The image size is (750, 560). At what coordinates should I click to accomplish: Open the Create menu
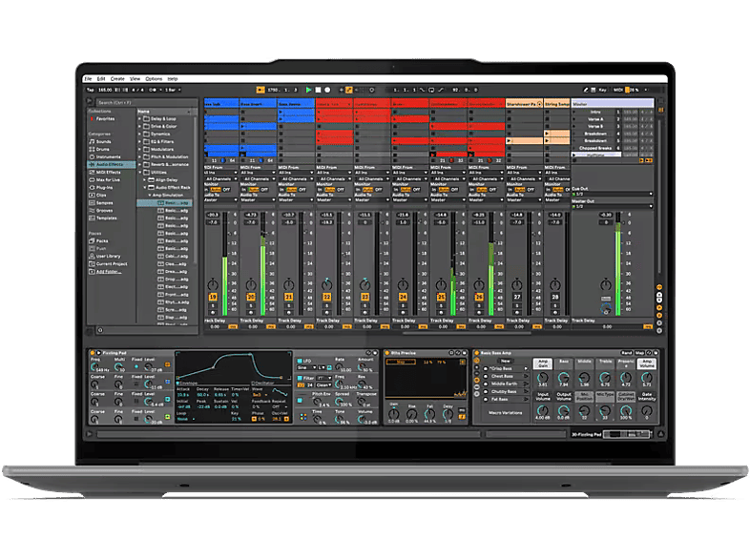(117, 79)
